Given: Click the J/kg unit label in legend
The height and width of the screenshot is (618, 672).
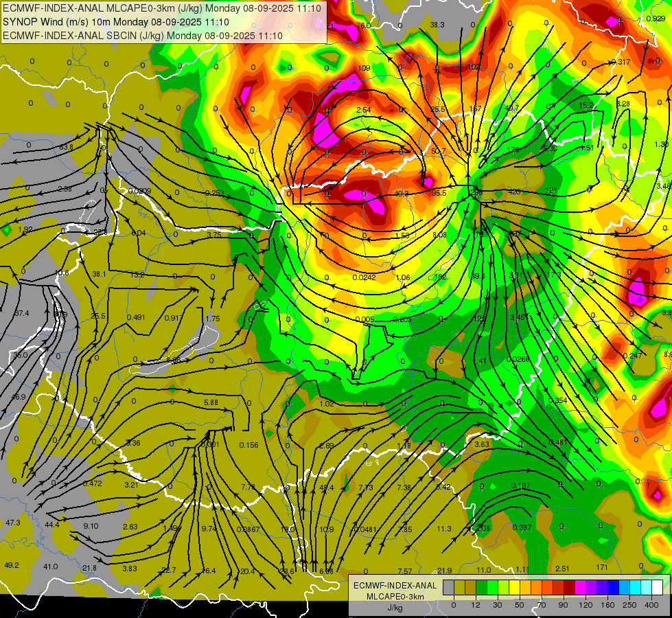Looking at the screenshot, I should [x=395, y=608].
